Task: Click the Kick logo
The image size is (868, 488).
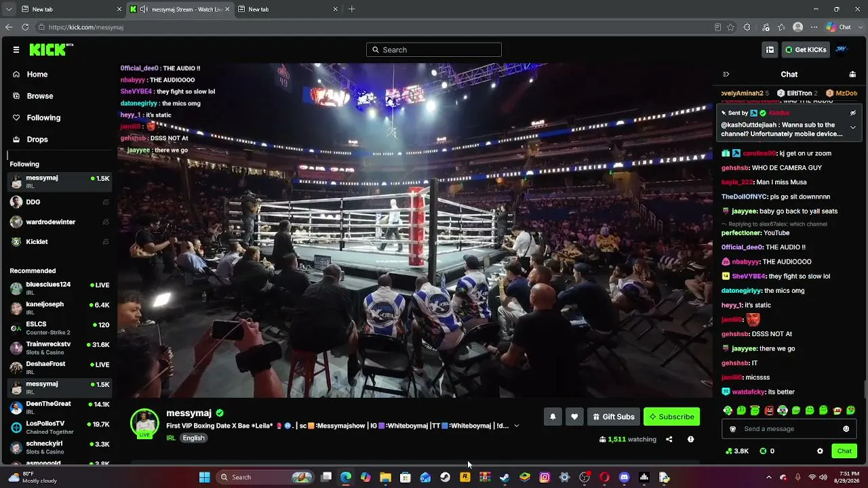Action: 51,49
